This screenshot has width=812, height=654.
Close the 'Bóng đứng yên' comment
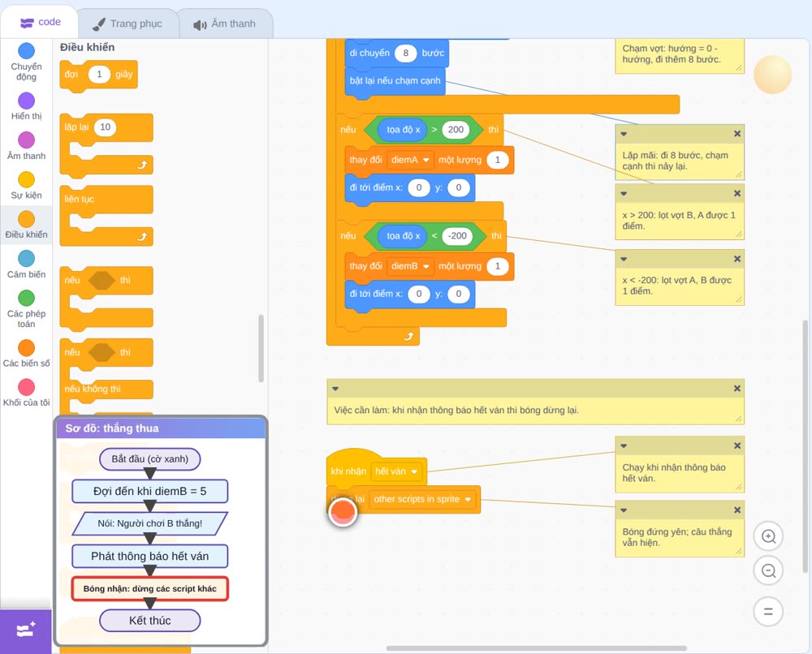pos(737,510)
